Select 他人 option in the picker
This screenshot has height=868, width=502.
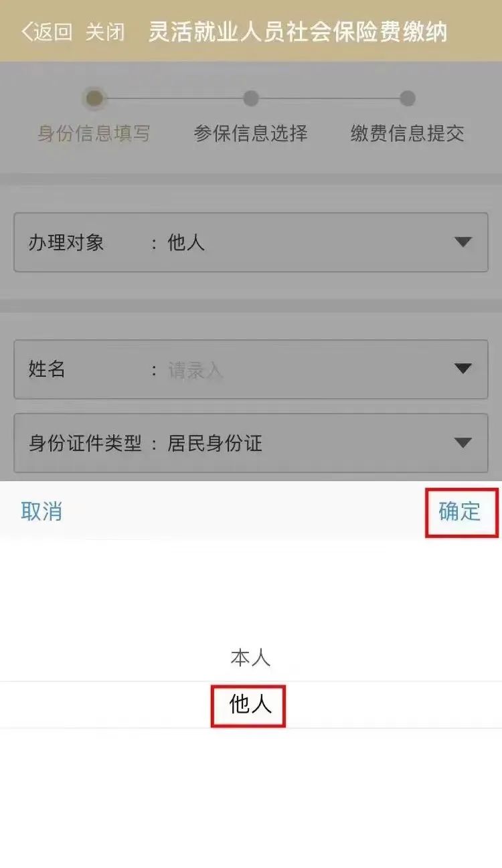tap(250, 704)
